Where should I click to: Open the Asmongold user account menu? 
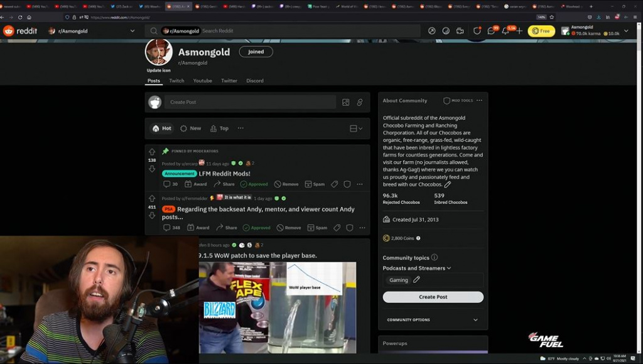tap(595, 31)
